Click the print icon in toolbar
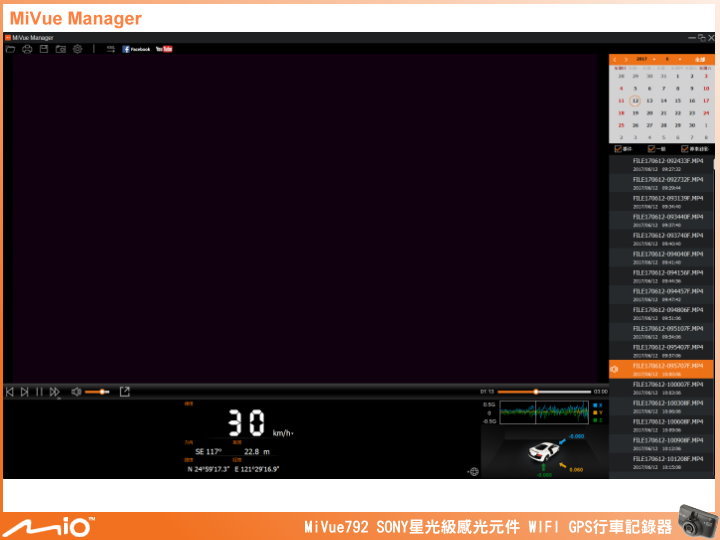Screen dimensions: 720x540 [27, 49]
